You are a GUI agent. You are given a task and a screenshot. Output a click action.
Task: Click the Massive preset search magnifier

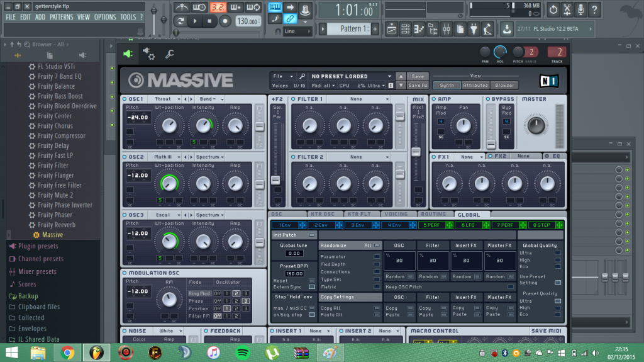tap(303, 76)
